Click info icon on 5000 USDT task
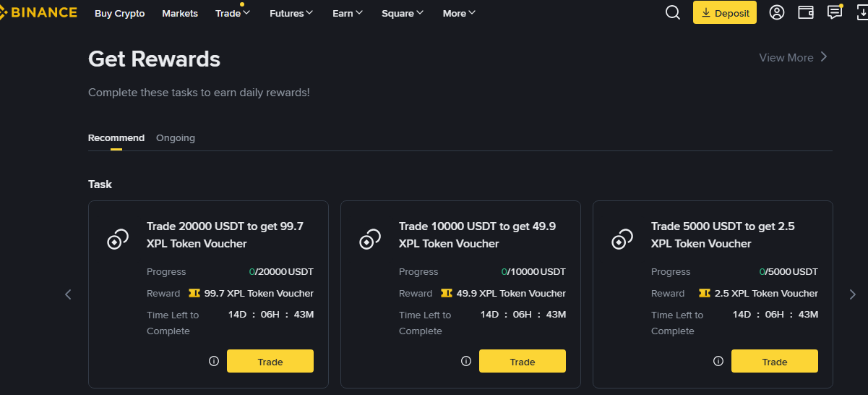868x395 pixels. (x=718, y=361)
